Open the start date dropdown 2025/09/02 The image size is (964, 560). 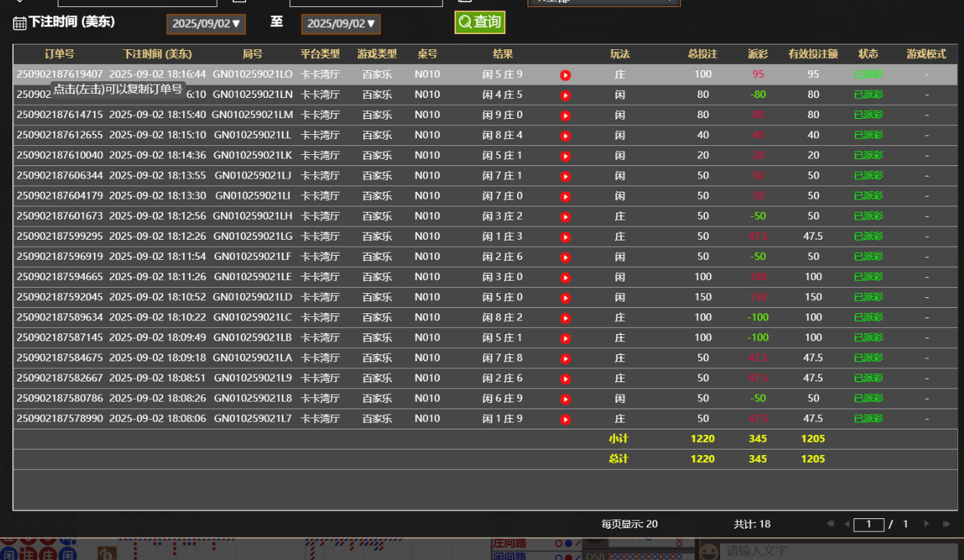206,24
